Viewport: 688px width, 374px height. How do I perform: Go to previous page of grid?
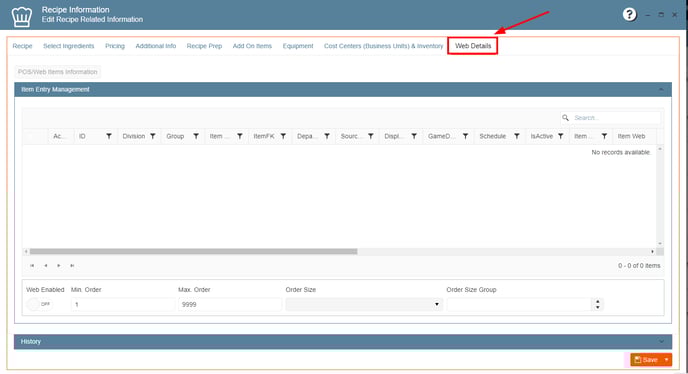click(46, 266)
